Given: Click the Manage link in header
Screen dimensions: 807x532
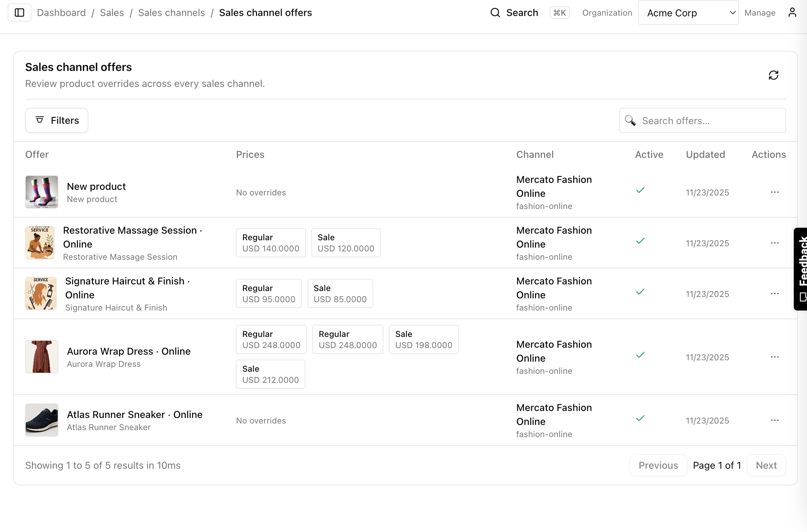Looking at the screenshot, I should pos(759,12).
